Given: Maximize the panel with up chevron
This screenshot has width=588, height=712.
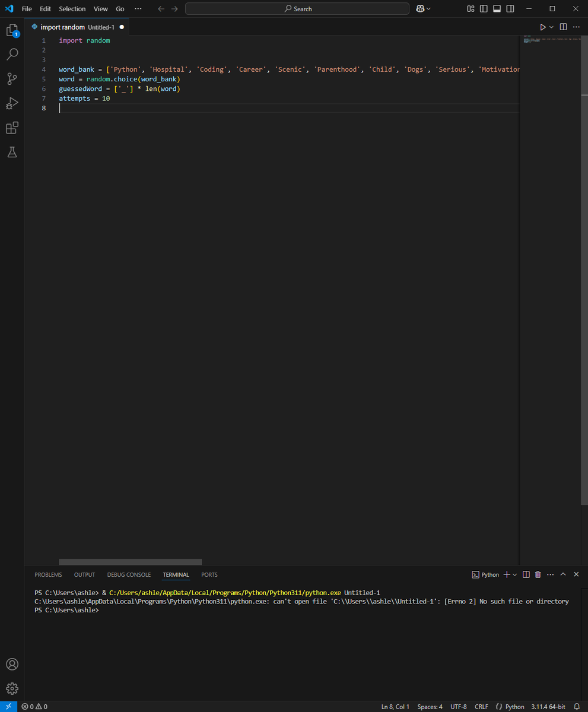Looking at the screenshot, I should click(563, 574).
